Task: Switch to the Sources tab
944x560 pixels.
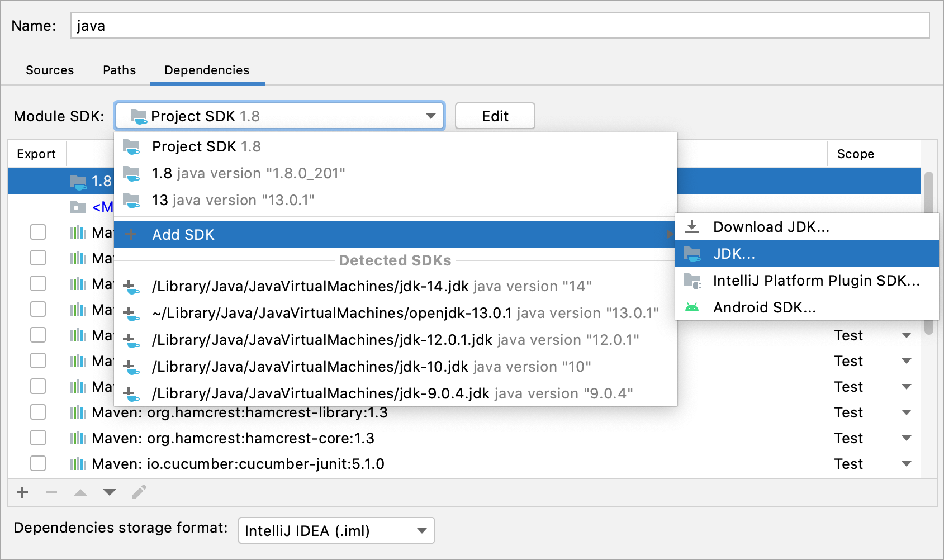Action: pyautogui.click(x=49, y=70)
